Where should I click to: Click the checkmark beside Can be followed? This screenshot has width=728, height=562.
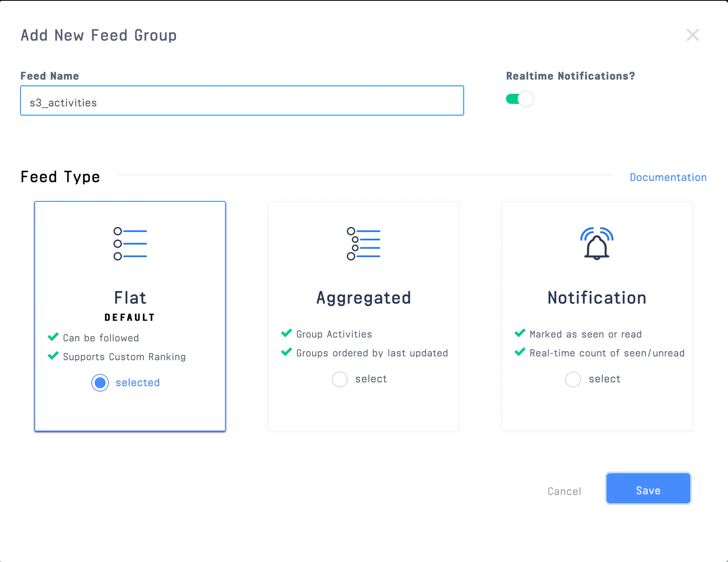[53, 337]
